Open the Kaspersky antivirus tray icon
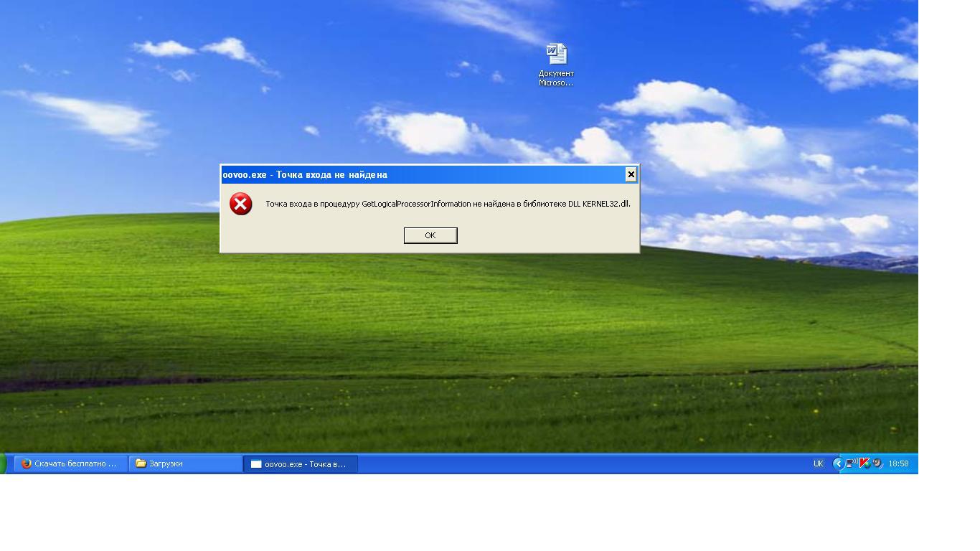The height and width of the screenshot is (551, 980). pyautogui.click(x=864, y=463)
